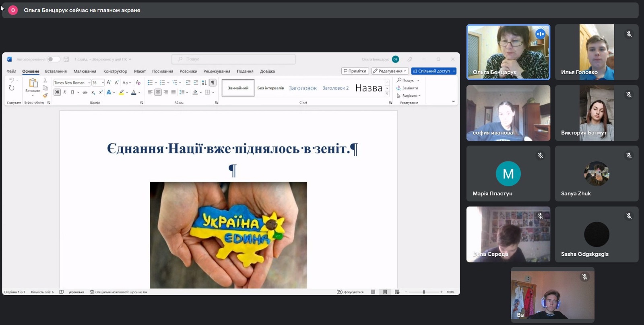Switch to the Рецензування tab
This screenshot has height=325, width=644.
(217, 71)
